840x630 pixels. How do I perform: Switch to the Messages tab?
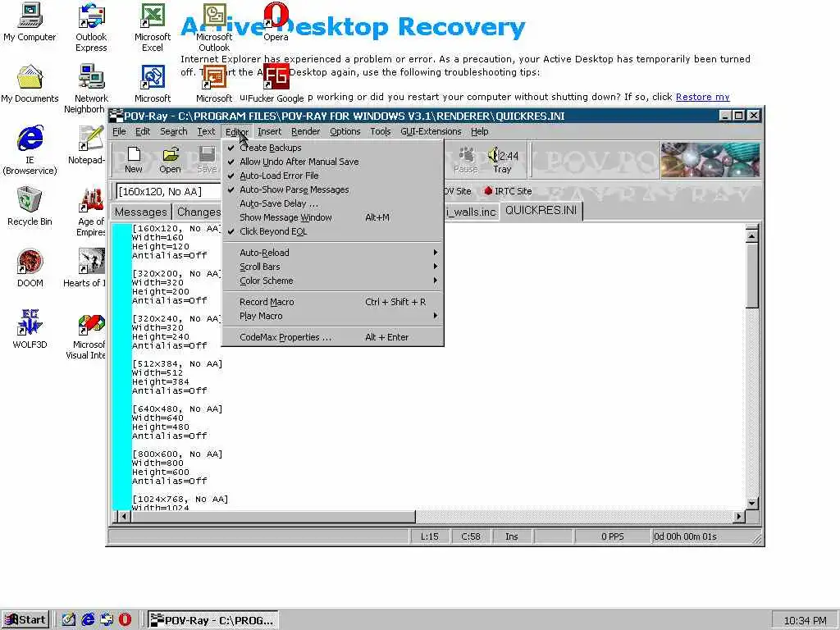141,212
